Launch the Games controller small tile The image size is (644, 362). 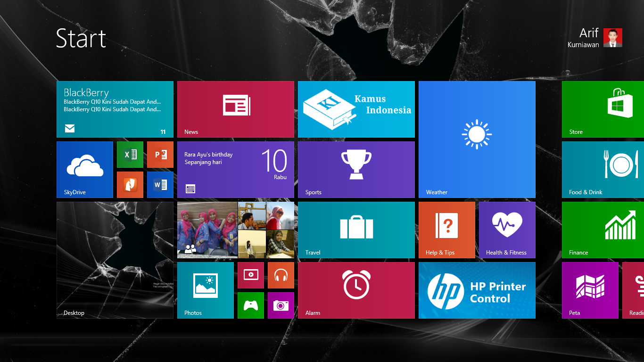(x=251, y=305)
